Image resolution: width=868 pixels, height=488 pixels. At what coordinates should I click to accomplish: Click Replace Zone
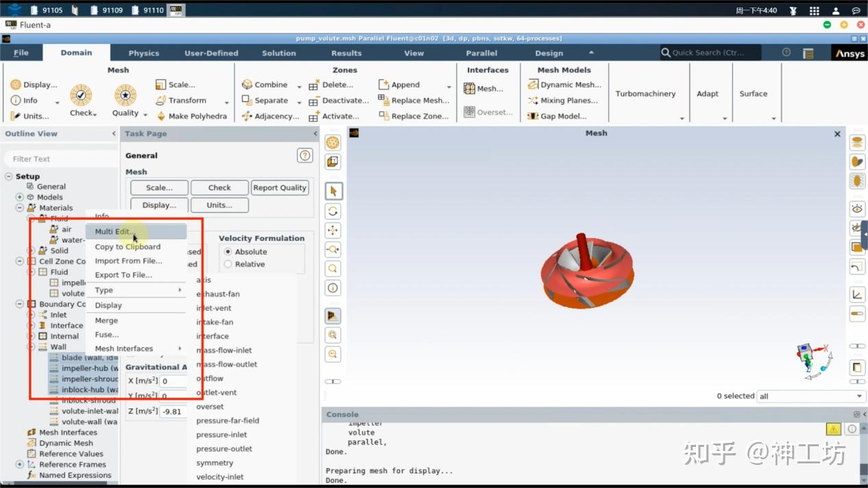(413, 116)
